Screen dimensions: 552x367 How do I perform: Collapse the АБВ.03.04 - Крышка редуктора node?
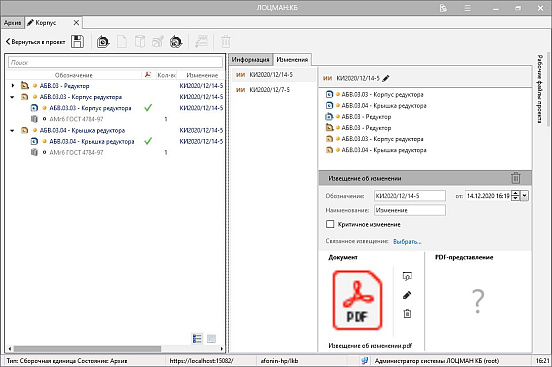(12, 130)
